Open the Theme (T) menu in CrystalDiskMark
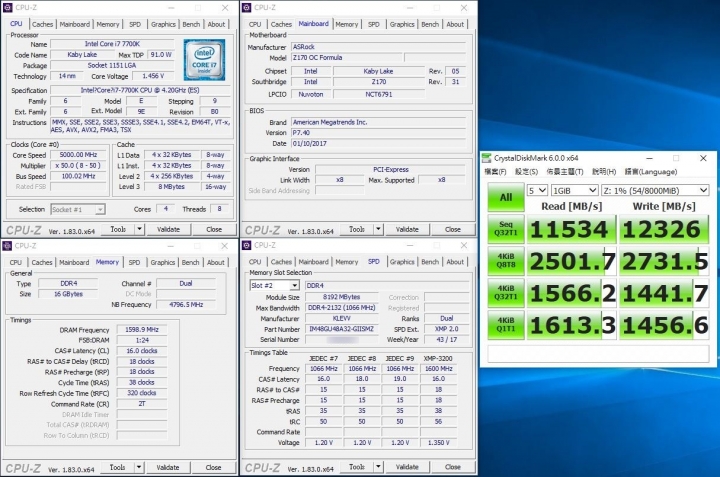This screenshot has height=477, width=720. (x=565, y=172)
